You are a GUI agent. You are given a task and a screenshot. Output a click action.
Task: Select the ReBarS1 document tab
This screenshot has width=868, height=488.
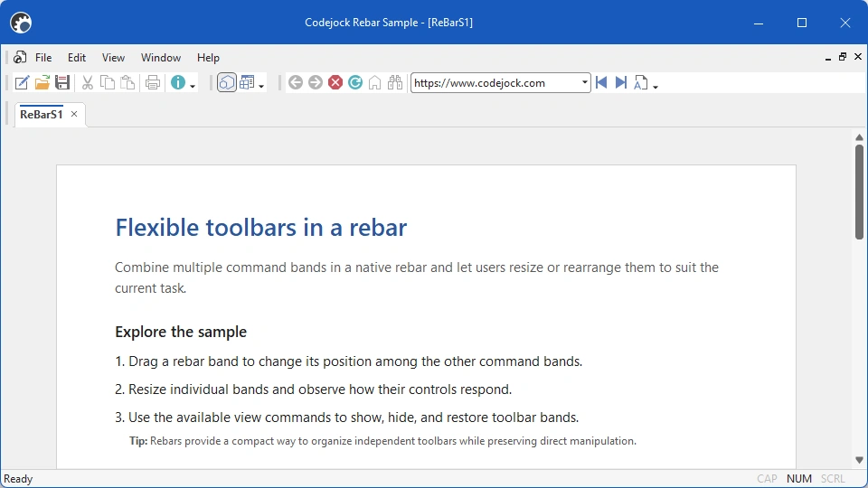click(x=42, y=115)
